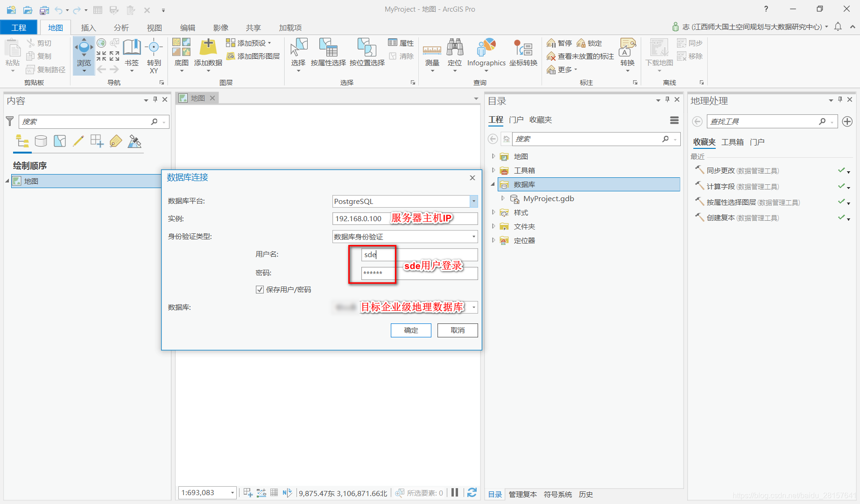Open the Analysis (分析) ribbon tab
860x504 pixels.
[121, 28]
